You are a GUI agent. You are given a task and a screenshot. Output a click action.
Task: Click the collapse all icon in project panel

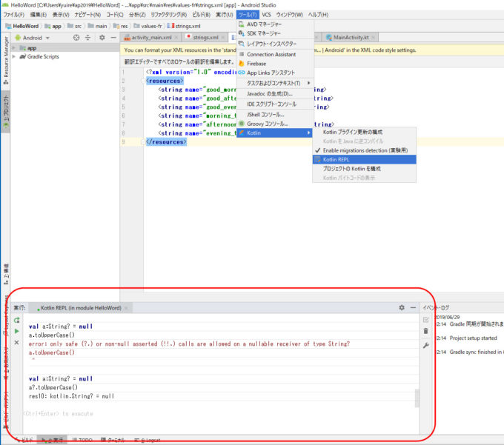(87, 38)
